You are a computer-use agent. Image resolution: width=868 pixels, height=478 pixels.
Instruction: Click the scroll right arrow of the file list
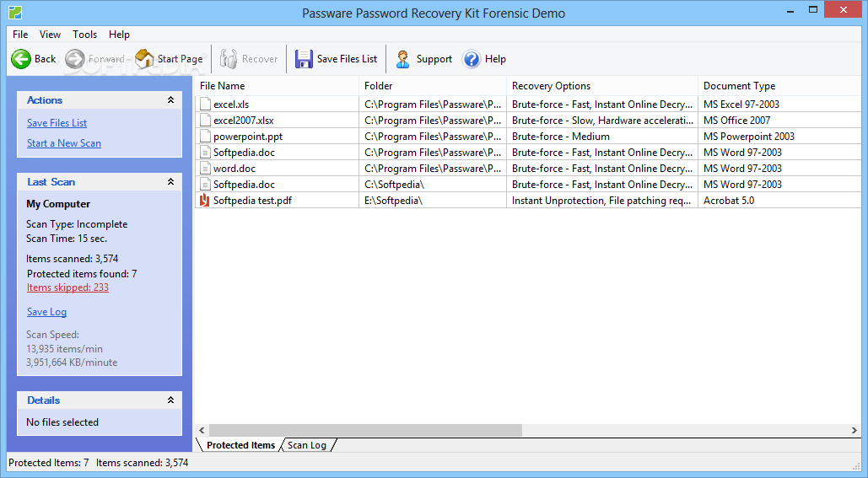coord(854,430)
